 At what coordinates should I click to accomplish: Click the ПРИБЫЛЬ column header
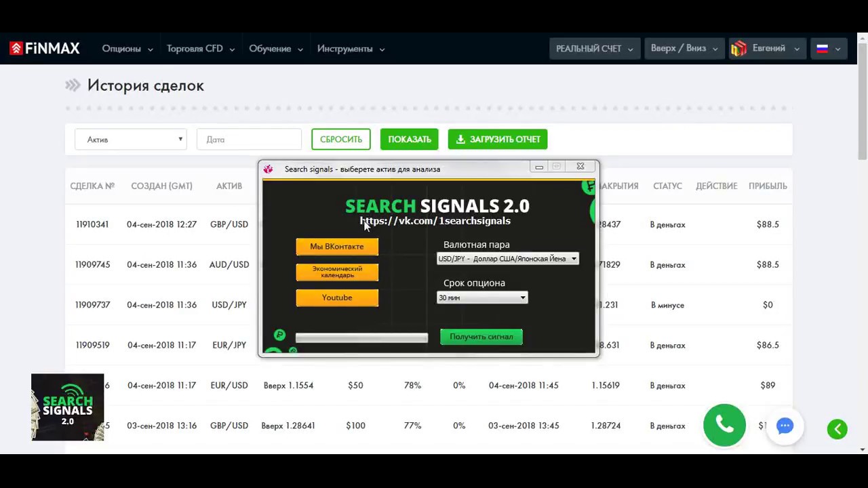point(768,186)
